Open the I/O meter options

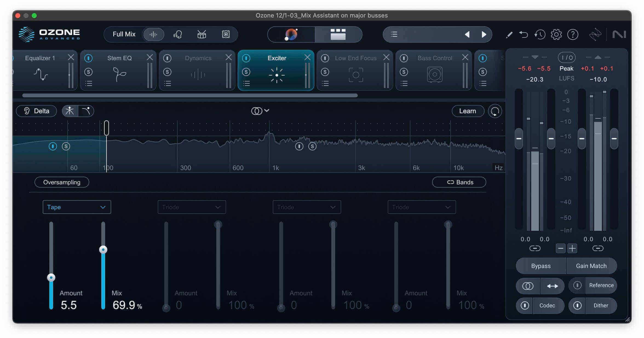tap(567, 57)
